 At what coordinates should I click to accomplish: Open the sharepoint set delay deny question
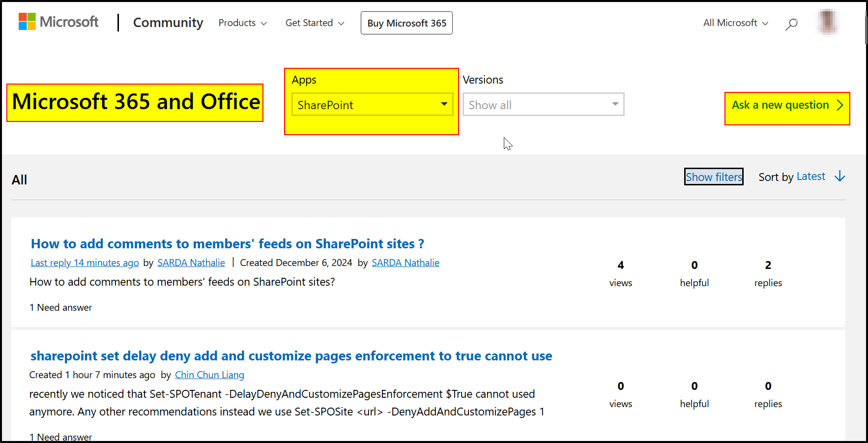291,356
